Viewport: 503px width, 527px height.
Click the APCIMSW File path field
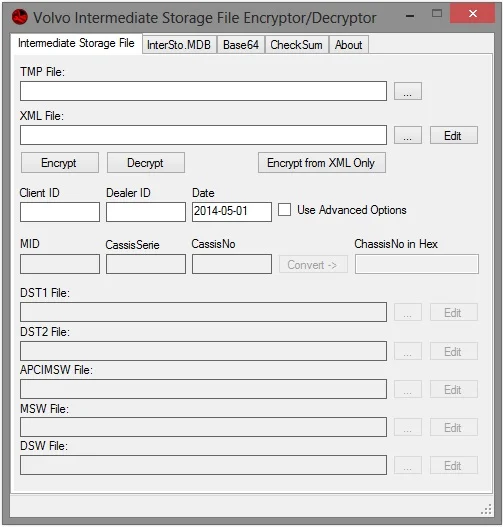coord(203,389)
